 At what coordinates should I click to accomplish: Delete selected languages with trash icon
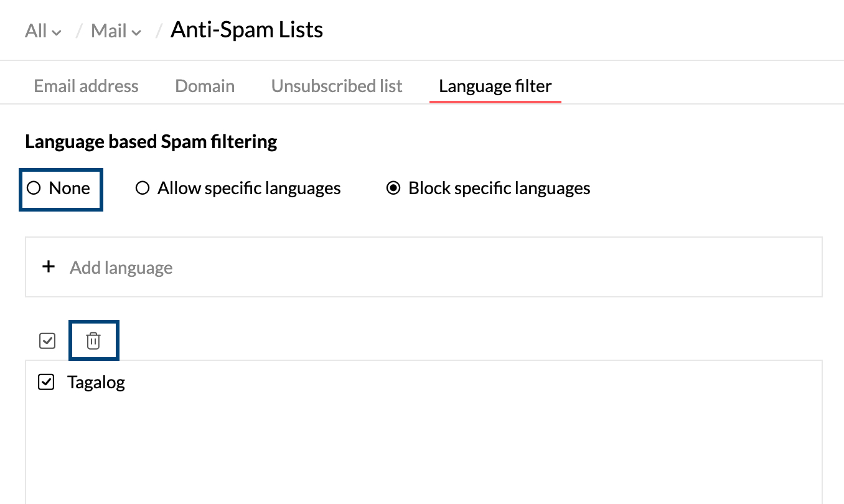[x=93, y=340]
